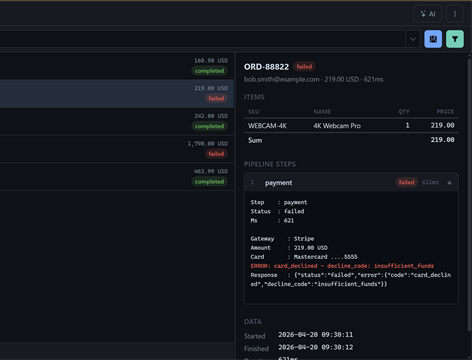Click the WEBCAM-4K SKU cell

click(267, 126)
